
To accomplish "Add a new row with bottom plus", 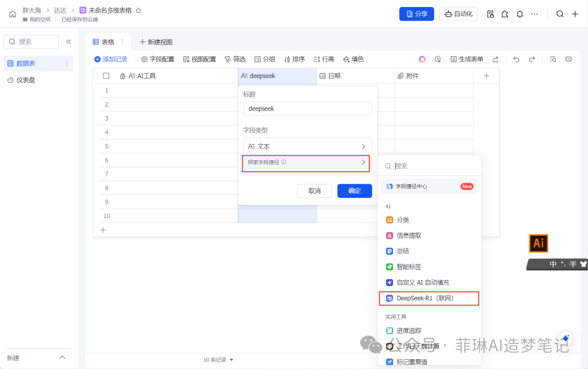I will (x=103, y=229).
